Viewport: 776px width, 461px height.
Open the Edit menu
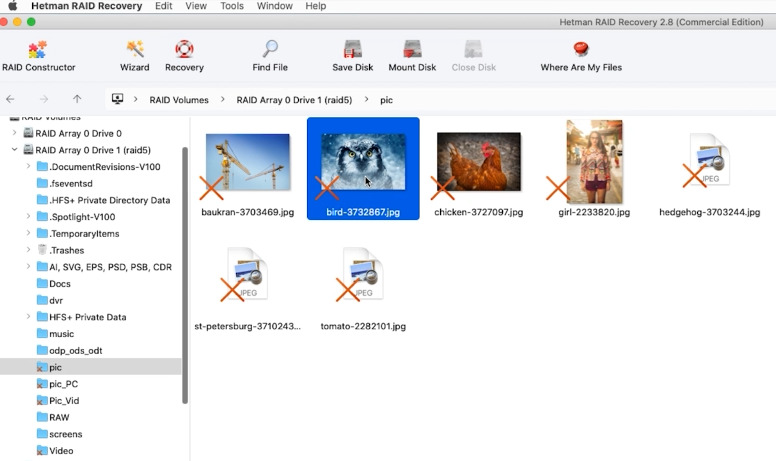pyautogui.click(x=163, y=6)
